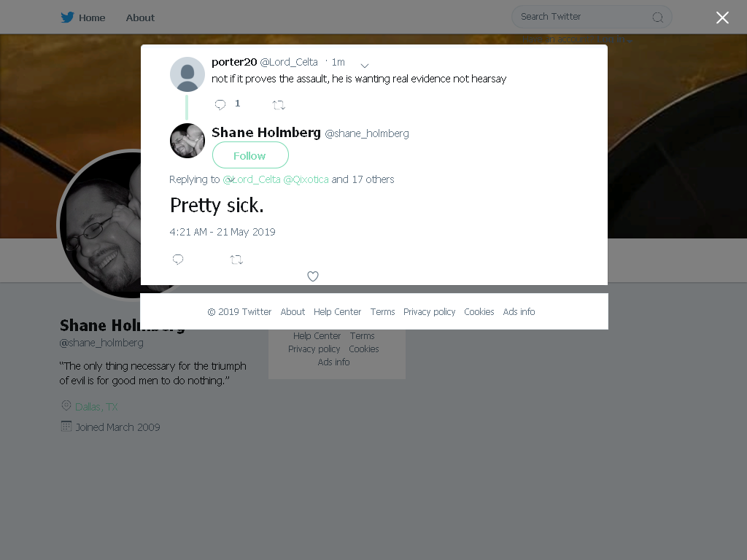This screenshot has width=747, height=560.
Task: Open Ads info in white footer
Action: (519, 312)
